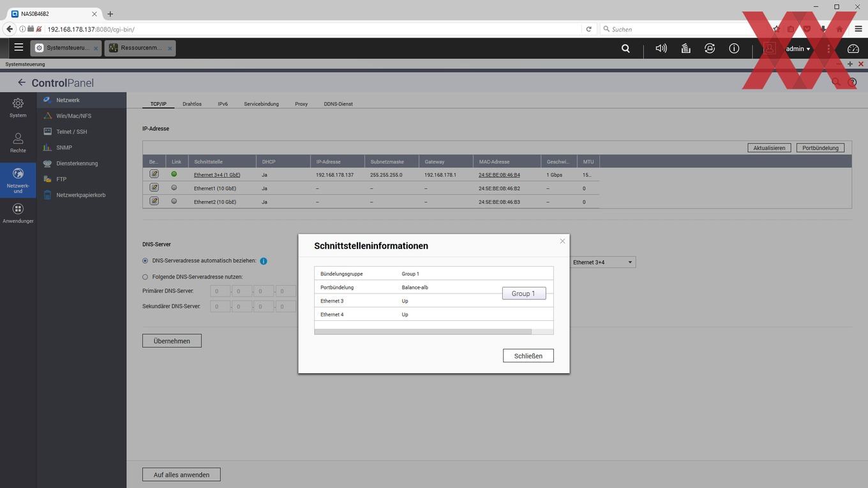This screenshot has width=868, height=488.
Task: Maximize the Systemsteuerung window plus icon
Action: pyautogui.click(x=849, y=64)
